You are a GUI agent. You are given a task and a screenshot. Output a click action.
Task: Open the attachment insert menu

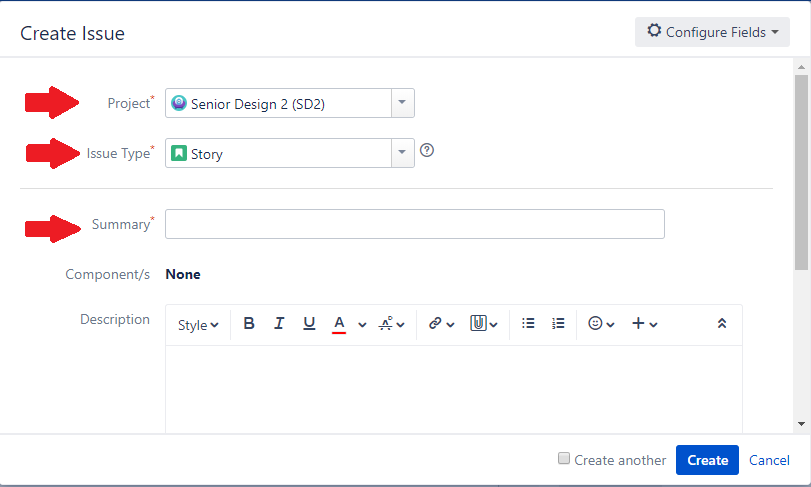tap(484, 324)
